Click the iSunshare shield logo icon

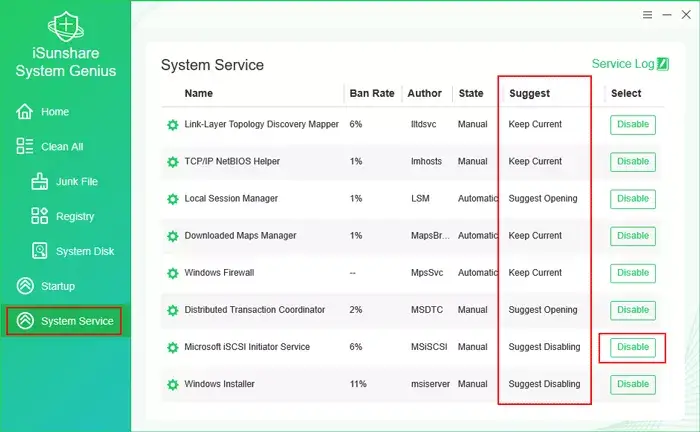pyautogui.click(x=66, y=26)
